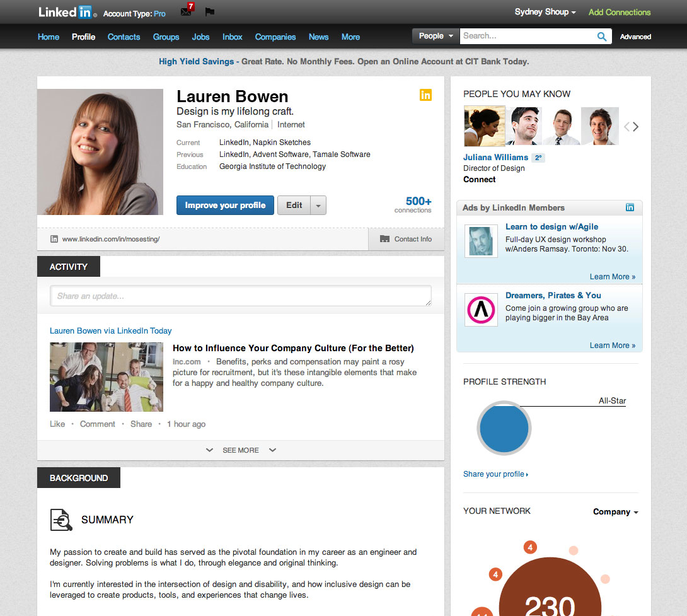Viewport: 687px width, 616px height.
Task: Click LinkedIn icon in Ads panel header
Action: (630, 207)
